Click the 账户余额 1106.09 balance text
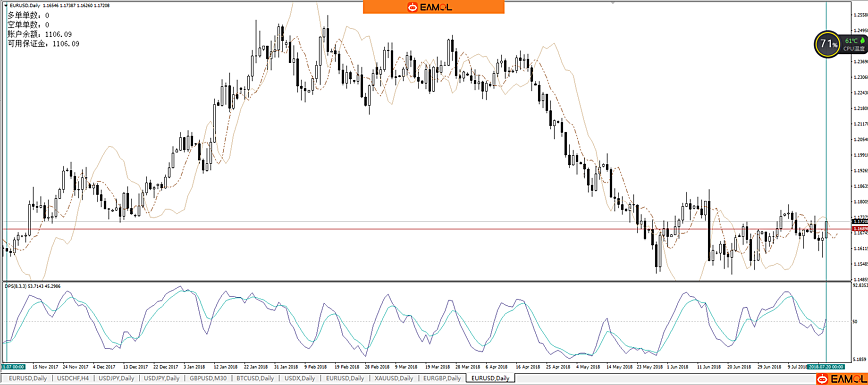Viewport: 868px width, 385px height. coord(40,34)
